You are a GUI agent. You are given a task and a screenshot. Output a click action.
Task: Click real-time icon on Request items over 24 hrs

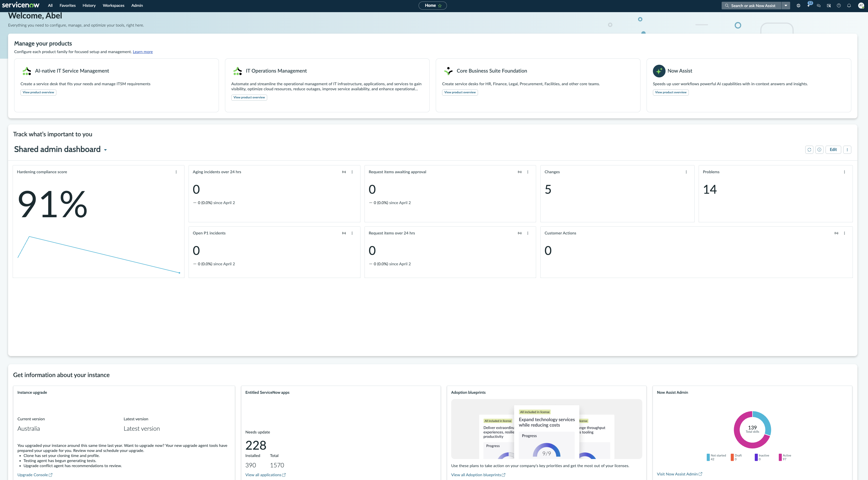(x=520, y=233)
